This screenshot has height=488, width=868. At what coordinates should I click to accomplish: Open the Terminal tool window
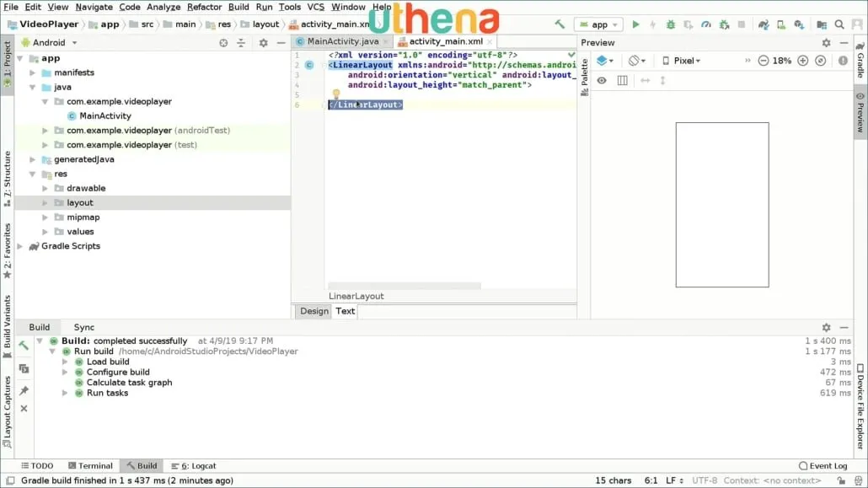(x=90, y=466)
